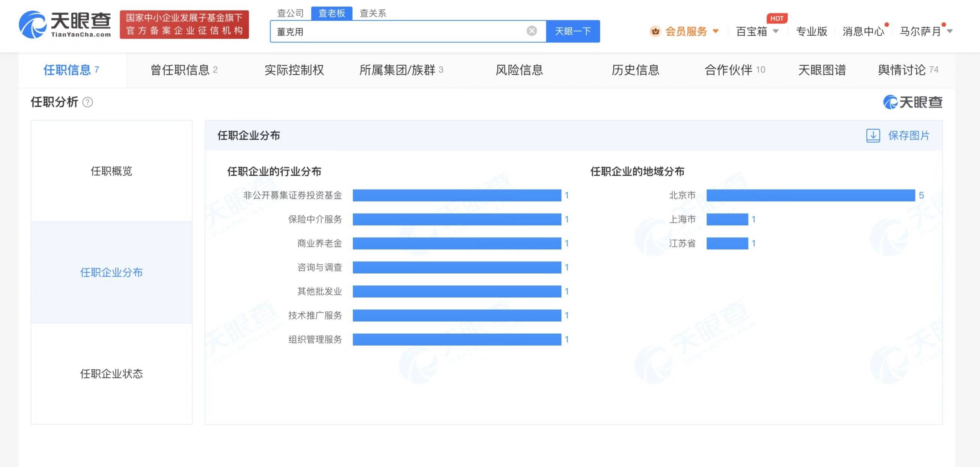Select 任职企业状态 in the left panel
This screenshot has width=980, height=467.
(111, 374)
